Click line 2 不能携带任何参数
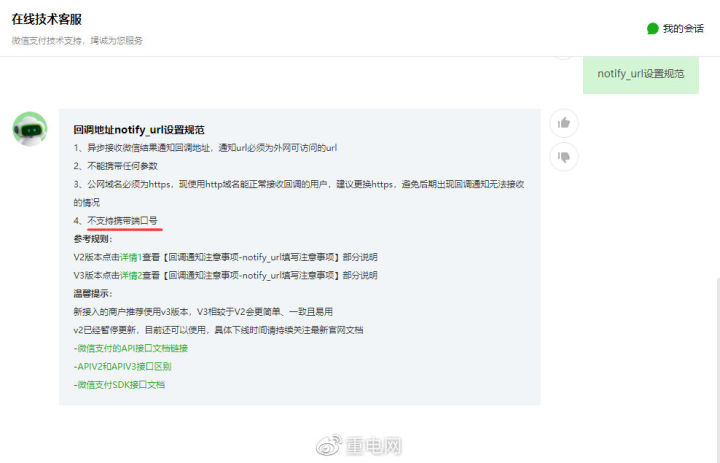The width and height of the screenshot is (720, 463). 116,166
